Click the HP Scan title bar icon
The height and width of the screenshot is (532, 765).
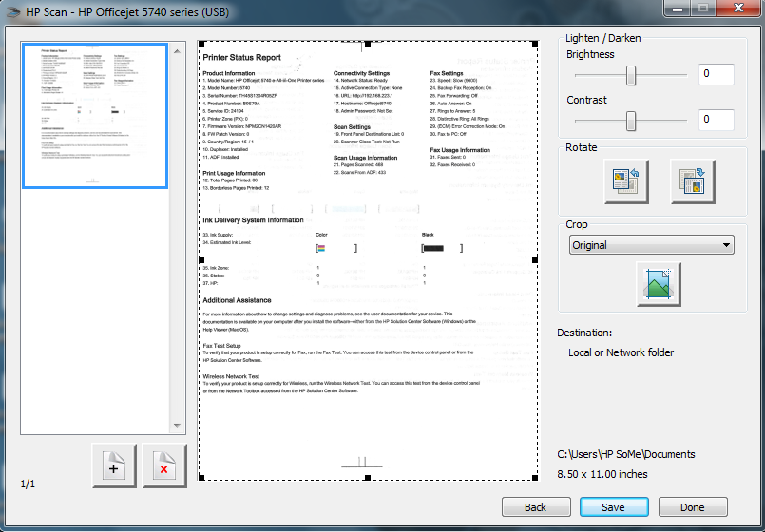pyautogui.click(x=12, y=10)
